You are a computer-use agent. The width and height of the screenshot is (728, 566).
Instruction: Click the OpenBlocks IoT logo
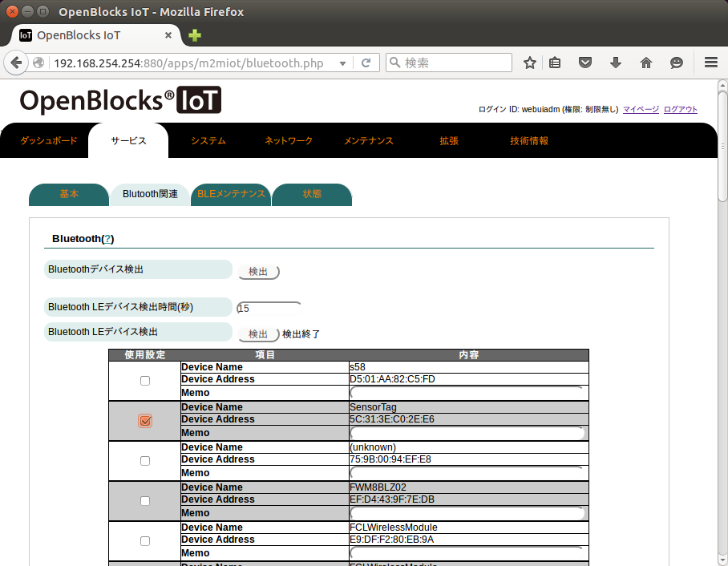[120, 100]
